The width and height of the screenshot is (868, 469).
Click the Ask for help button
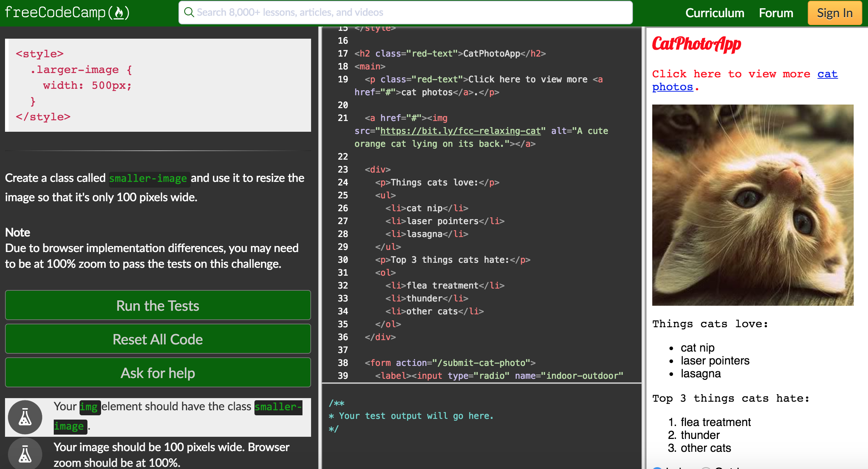click(158, 372)
